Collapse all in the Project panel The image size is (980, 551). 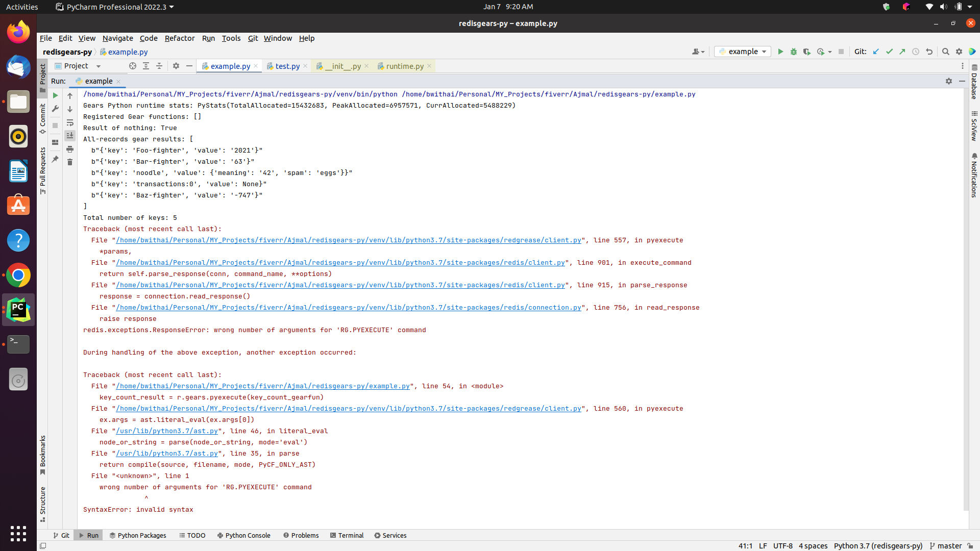pos(159,66)
